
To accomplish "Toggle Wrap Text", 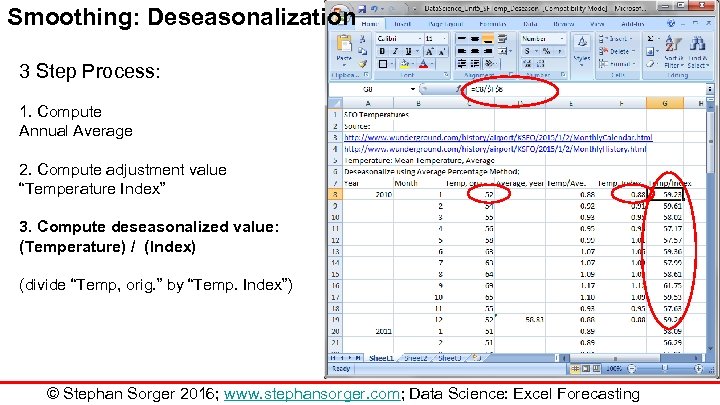I will click(503, 39).
